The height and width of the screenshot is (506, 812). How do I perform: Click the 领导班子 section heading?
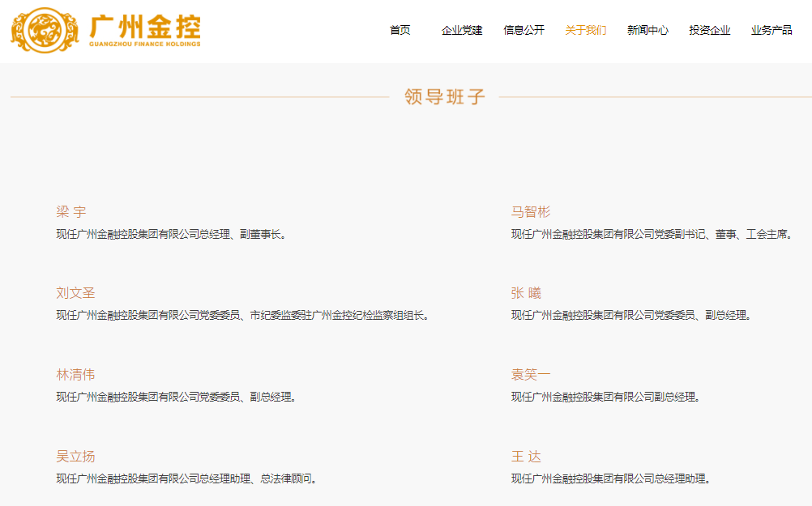444,97
